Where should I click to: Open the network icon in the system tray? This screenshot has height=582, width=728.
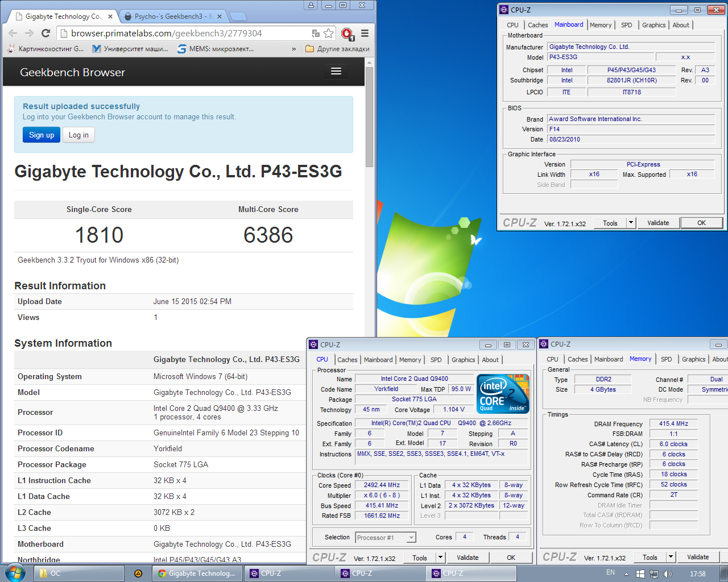(654, 574)
